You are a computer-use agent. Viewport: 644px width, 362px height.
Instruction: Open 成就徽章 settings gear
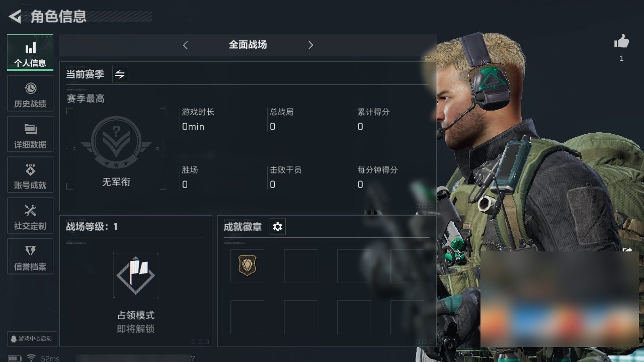(x=277, y=227)
